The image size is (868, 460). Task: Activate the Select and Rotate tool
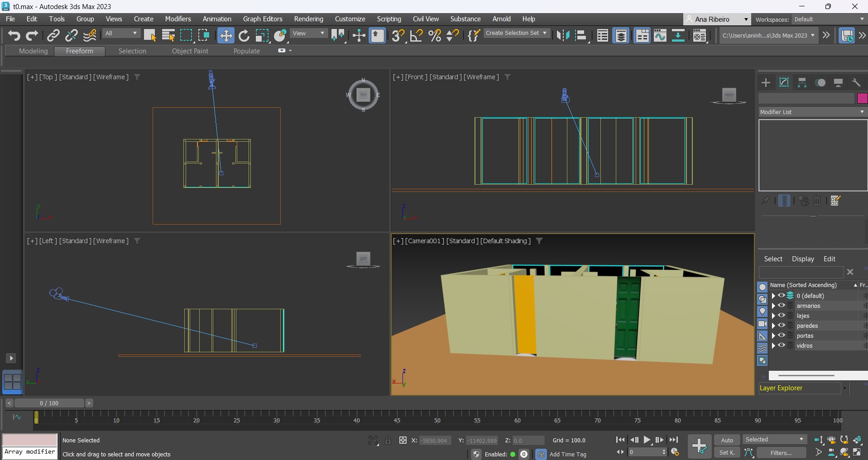[244, 35]
